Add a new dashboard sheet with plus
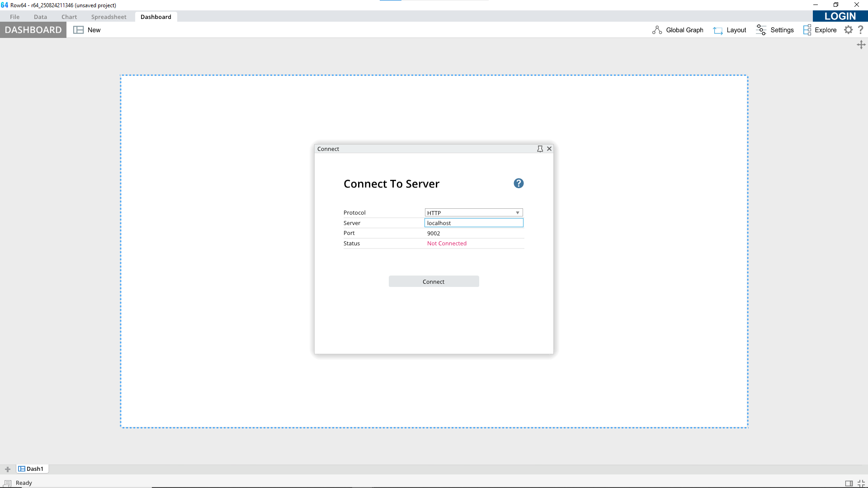This screenshot has height=488, width=868. pyautogui.click(x=8, y=469)
